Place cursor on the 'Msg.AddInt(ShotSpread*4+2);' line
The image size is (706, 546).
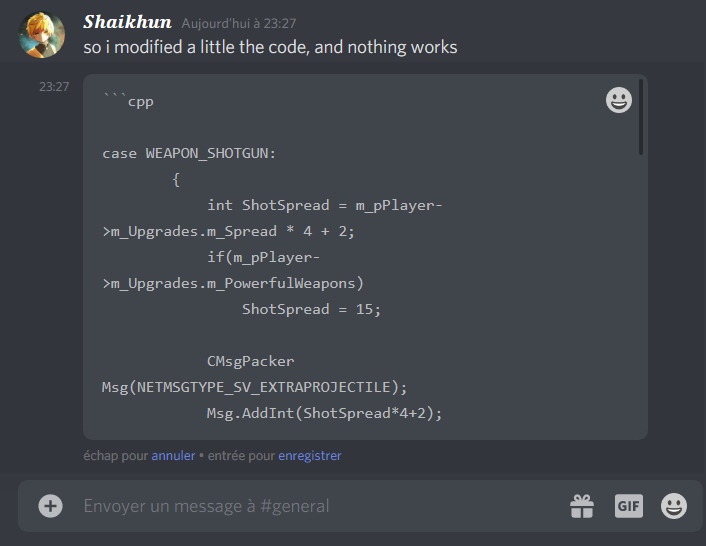coord(324,413)
